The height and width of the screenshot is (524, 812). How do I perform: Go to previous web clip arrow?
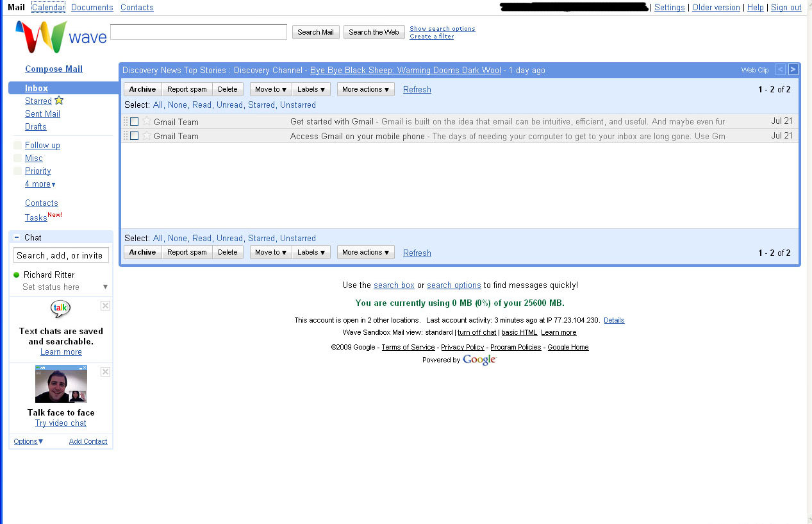point(781,69)
